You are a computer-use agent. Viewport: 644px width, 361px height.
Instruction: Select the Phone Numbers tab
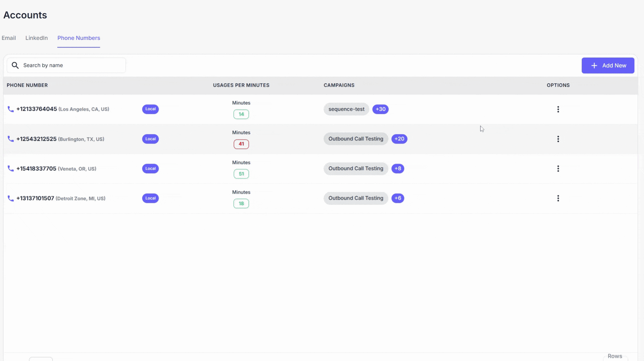[x=78, y=38]
